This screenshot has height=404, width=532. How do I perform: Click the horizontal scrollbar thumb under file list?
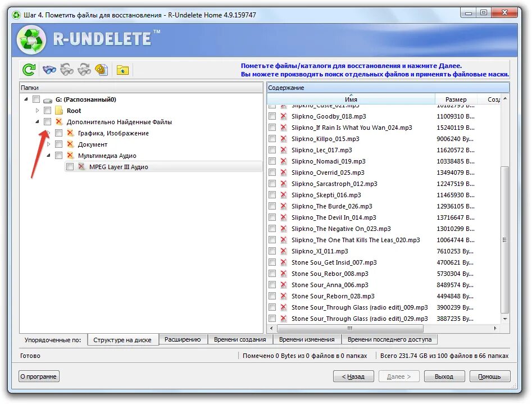click(x=350, y=328)
